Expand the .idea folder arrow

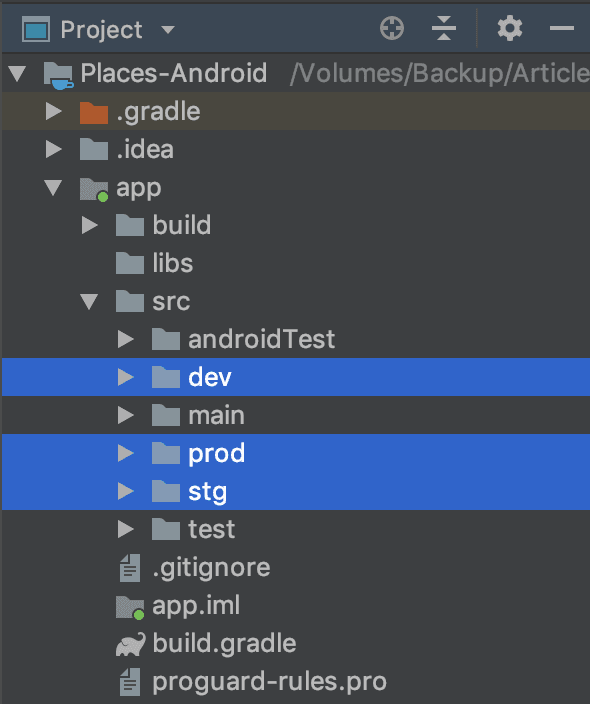pos(53,150)
